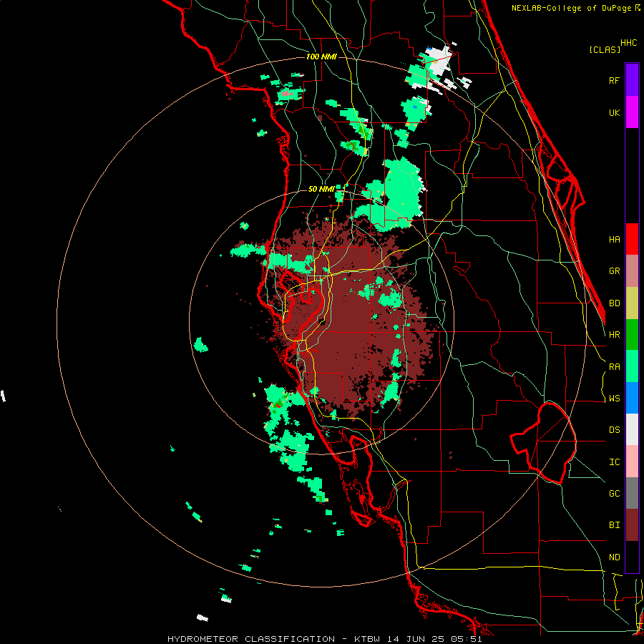This screenshot has height=644, width=644.
Task: Click the "UK" legend label
Action: click(x=614, y=113)
